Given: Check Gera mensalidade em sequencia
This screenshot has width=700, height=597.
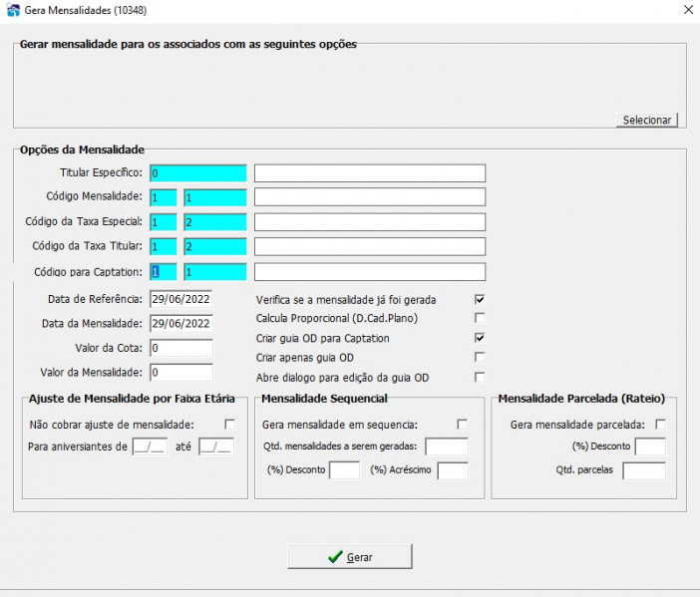Looking at the screenshot, I should point(462,425).
